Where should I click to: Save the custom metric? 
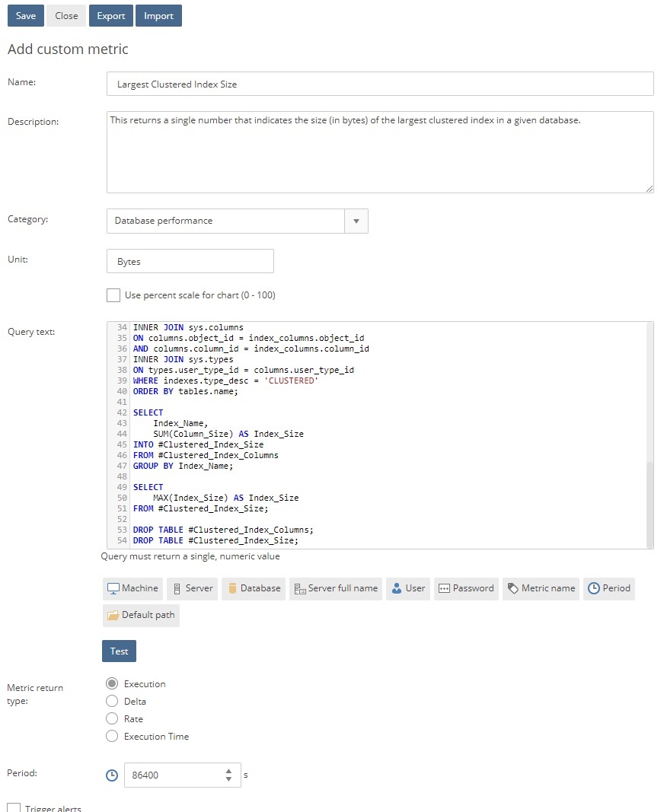[x=25, y=15]
